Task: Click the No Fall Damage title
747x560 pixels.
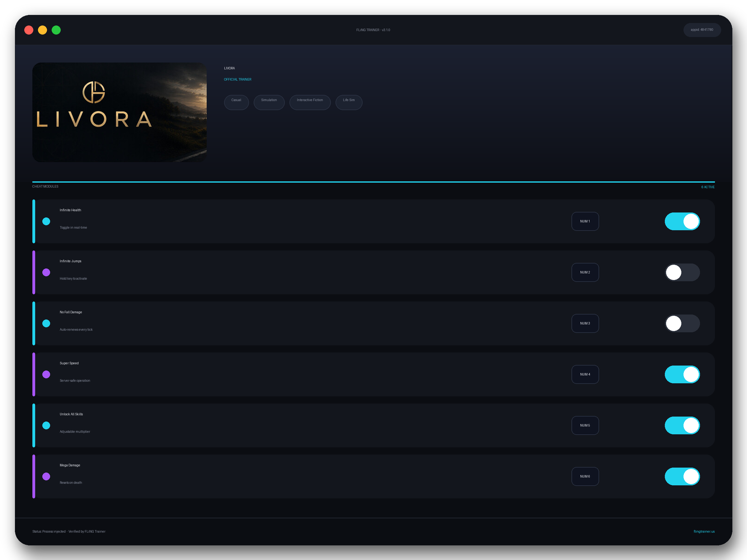Action: pyautogui.click(x=71, y=312)
